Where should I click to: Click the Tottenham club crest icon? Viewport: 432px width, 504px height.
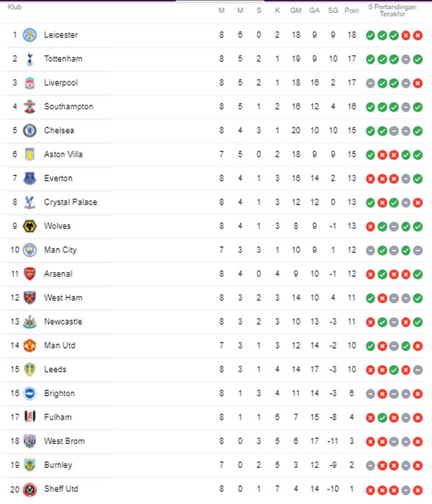tap(30, 59)
